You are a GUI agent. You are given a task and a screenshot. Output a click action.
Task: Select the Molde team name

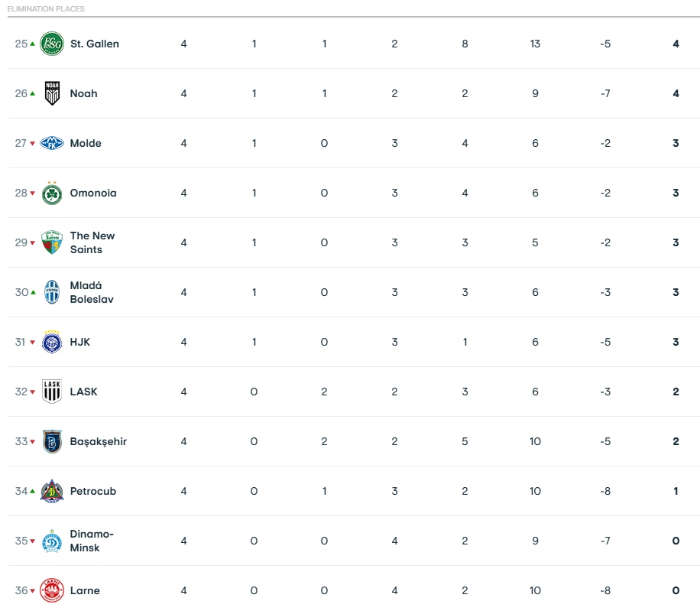click(x=86, y=143)
